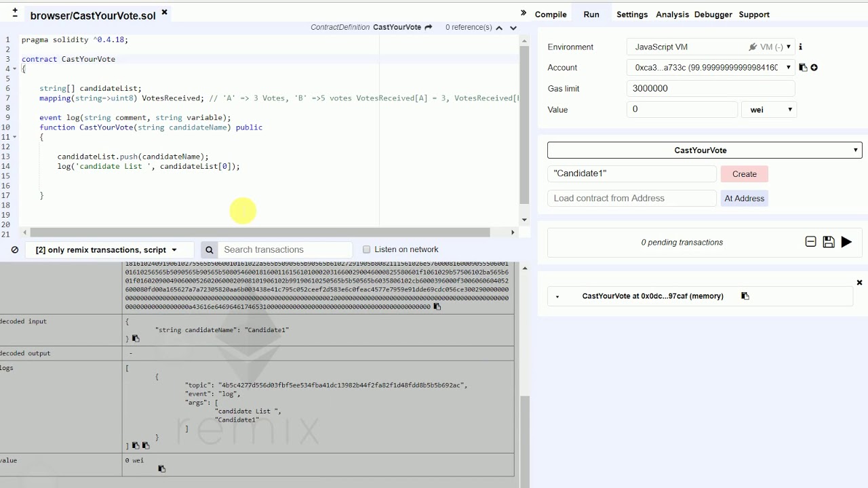Save transactions with the floppy disk icon
The height and width of the screenshot is (488, 868).
point(829,242)
